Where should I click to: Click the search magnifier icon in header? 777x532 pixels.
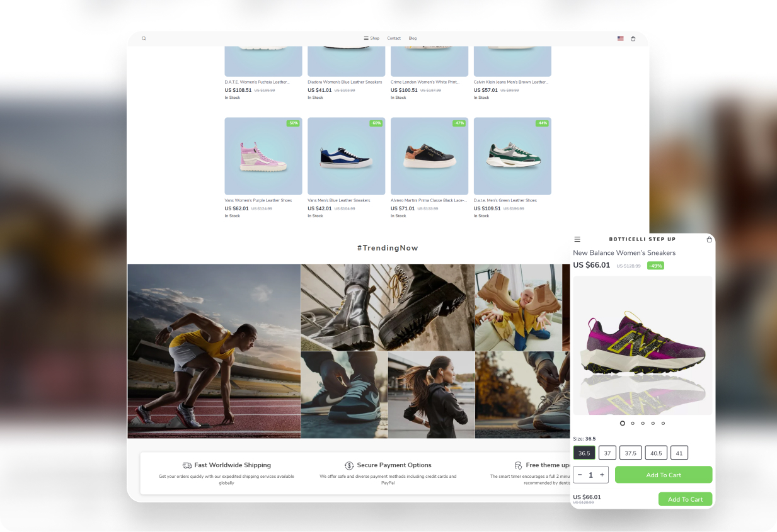[x=144, y=38]
